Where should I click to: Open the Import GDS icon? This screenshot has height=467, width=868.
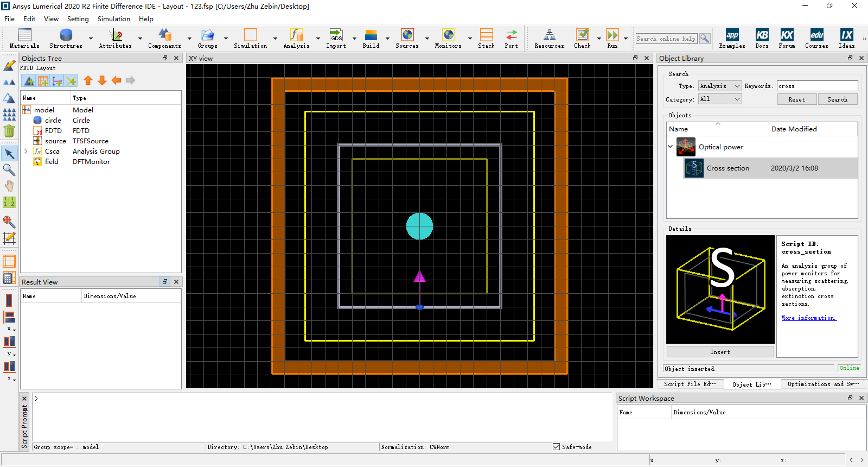click(336, 36)
